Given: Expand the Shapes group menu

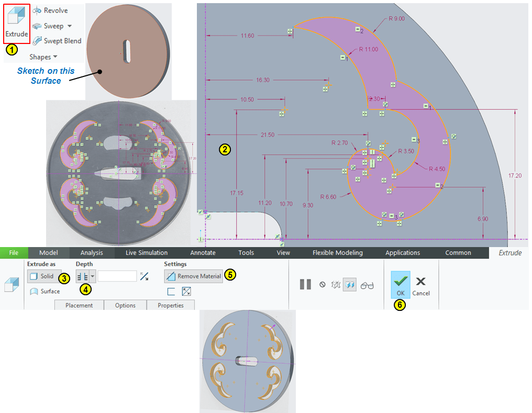Looking at the screenshot, I should point(43,57).
